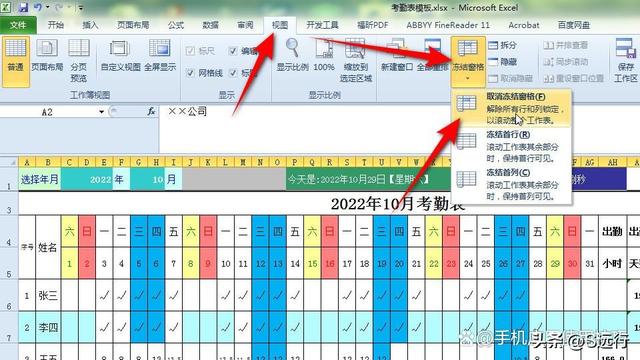The width and height of the screenshot is (640, 360).
Task: Select the 出勤 column header cell
Action: pyautogui.click(x=612, y=231)
